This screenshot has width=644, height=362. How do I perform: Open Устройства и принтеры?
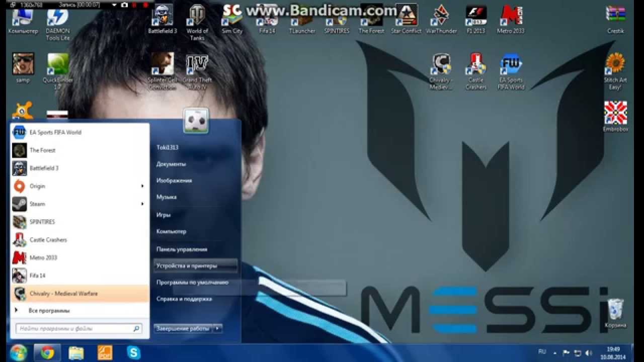click(x=195, y=265)
